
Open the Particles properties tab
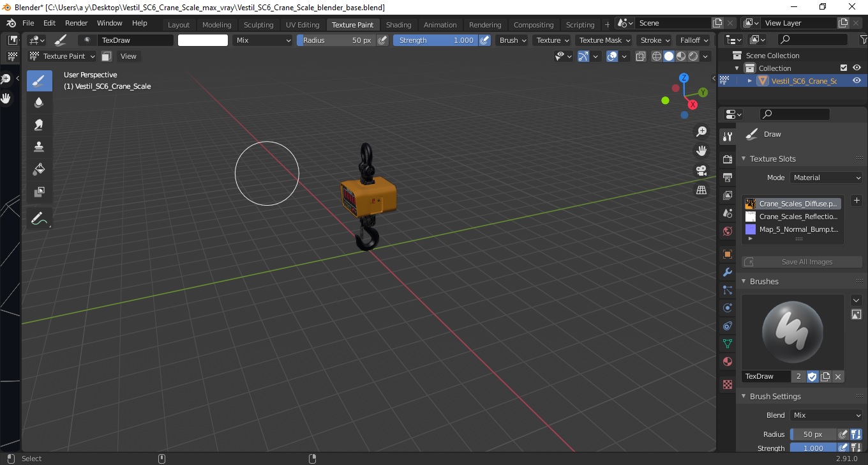[727, 290]
